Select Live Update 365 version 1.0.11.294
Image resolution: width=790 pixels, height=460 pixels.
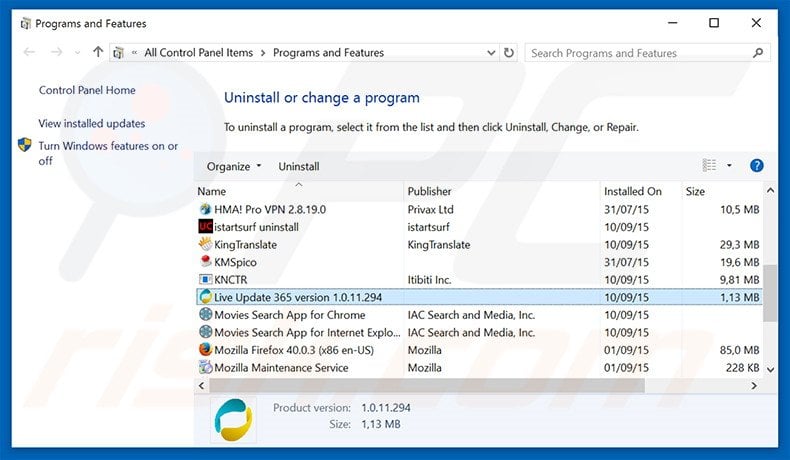(298, 297)
